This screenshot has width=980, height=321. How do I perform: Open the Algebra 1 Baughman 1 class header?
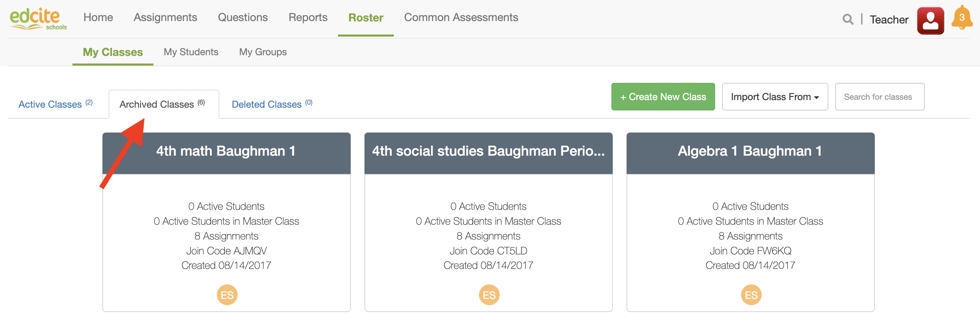(x=750, y=151)
